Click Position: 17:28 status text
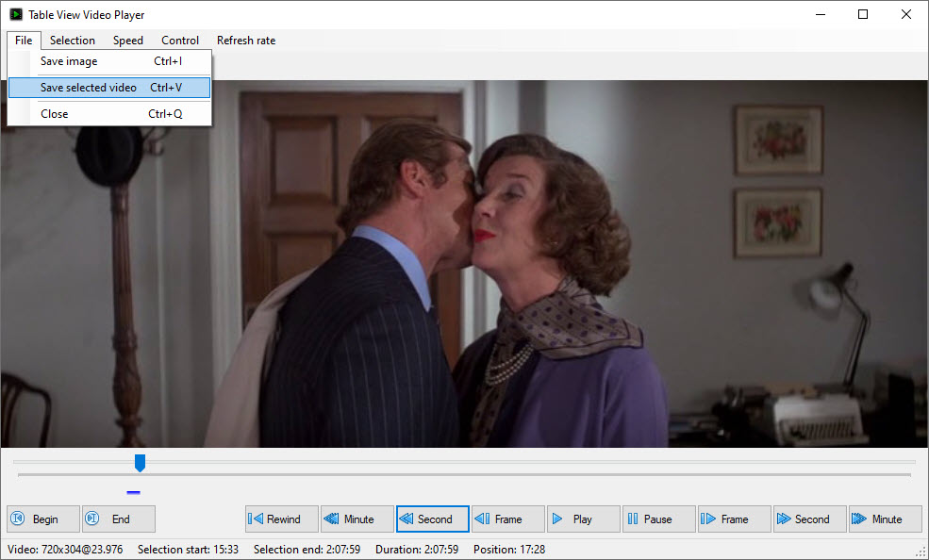The image size is (929, 560). click(509, 550)
